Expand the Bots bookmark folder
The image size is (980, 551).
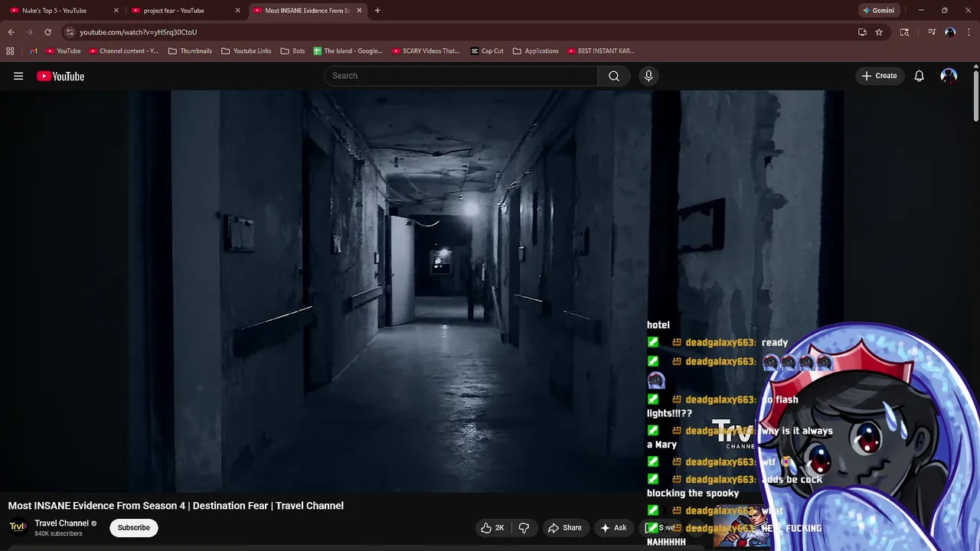coord(292,51)
